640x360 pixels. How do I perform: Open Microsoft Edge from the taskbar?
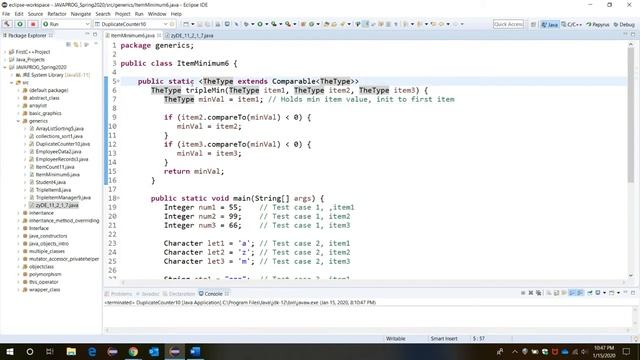(92, 351)
